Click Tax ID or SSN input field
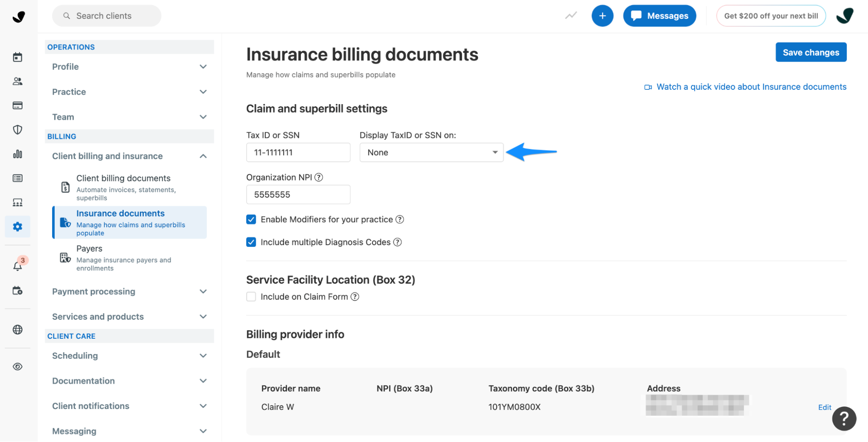The height and width of the screenshot is (442, 868). pyautogui.click(x=298, y=152)
